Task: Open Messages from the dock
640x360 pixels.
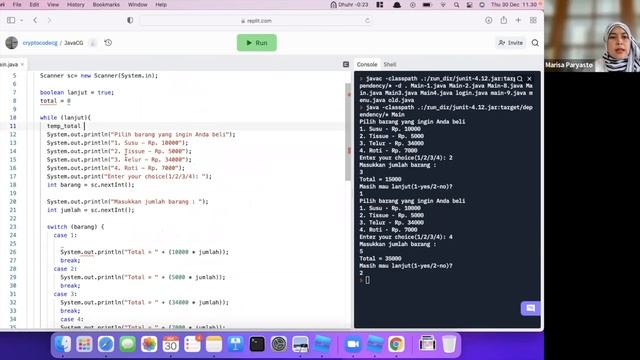Action: click(x=128, y=344)
